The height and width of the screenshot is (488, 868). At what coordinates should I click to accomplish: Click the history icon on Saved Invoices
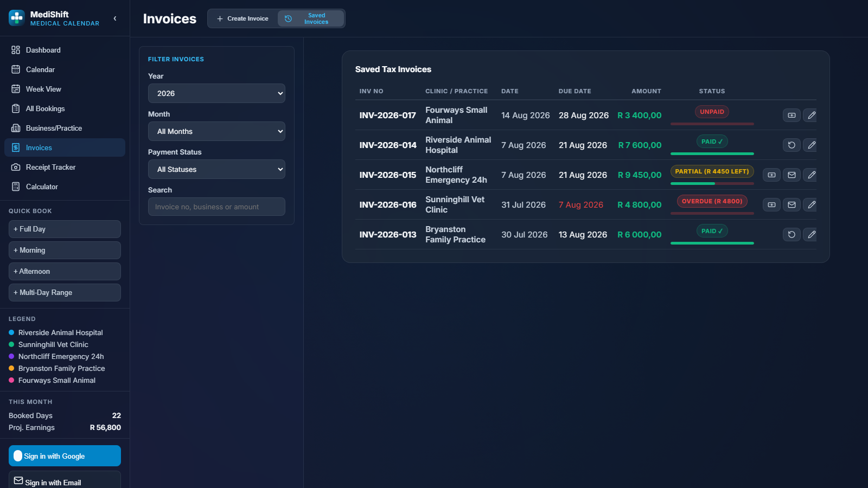(x=288, y=18)
